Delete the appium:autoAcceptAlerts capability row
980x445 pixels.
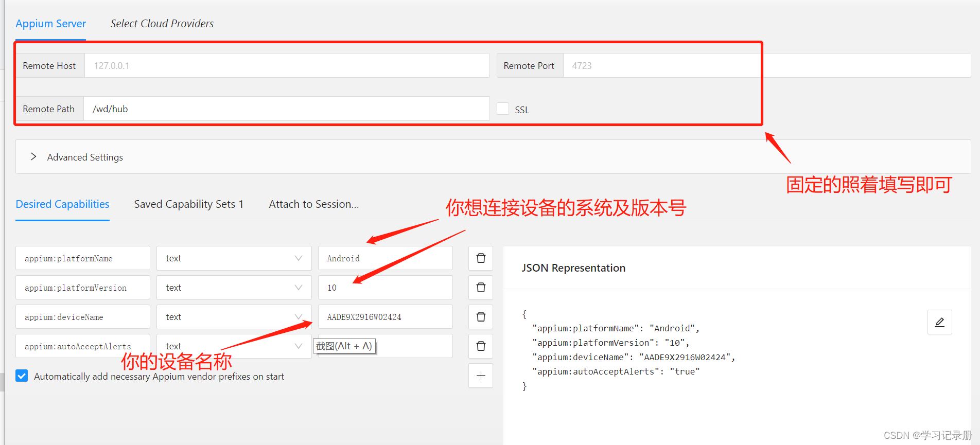pos(481,346)
